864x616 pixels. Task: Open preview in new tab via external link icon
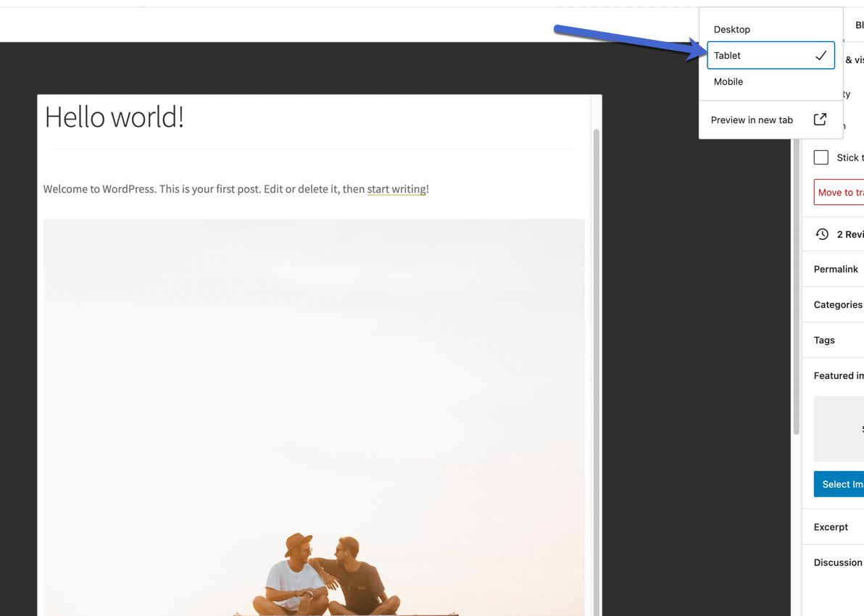(820, 119)
